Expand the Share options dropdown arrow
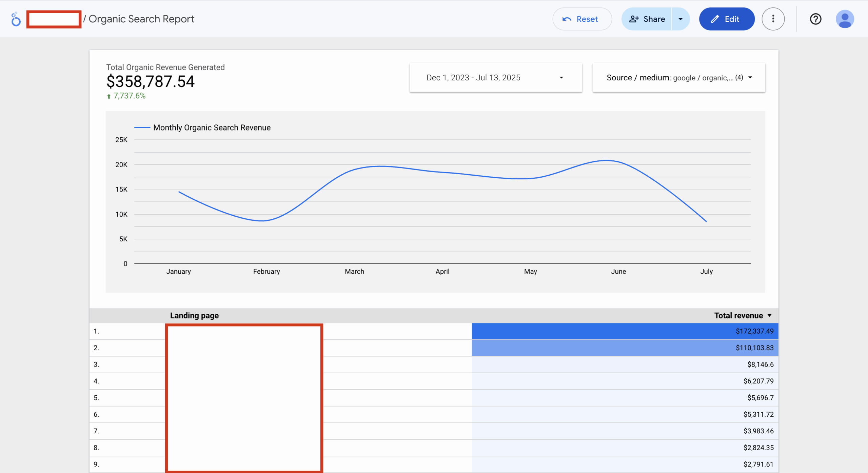 pyautogui.click(x=680, y=19)
